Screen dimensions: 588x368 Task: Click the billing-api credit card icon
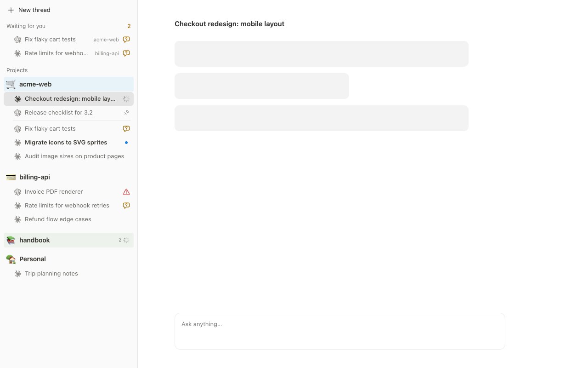(x=11, y=177)
